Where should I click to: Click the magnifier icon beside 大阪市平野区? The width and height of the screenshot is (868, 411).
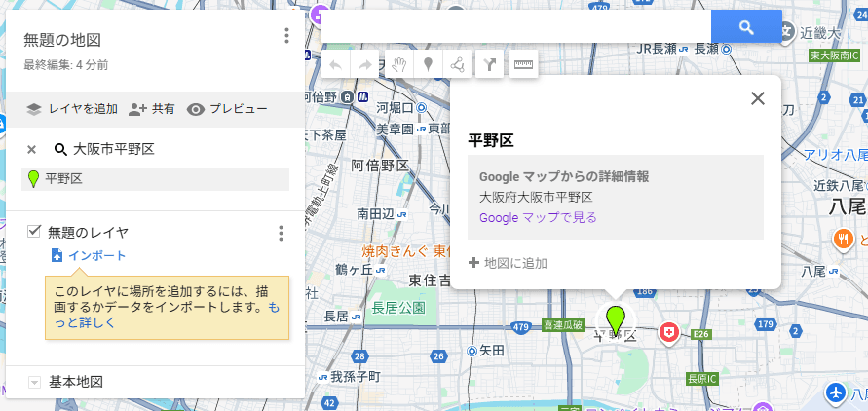[x=59, y=149]
